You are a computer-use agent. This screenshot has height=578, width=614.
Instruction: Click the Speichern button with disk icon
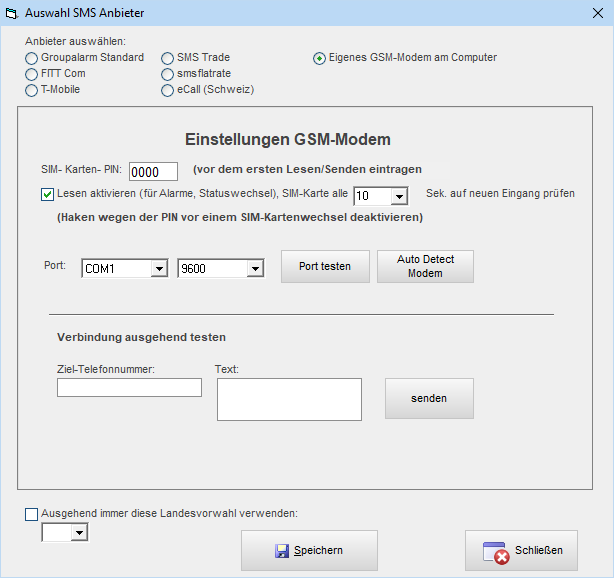point(309,551)
